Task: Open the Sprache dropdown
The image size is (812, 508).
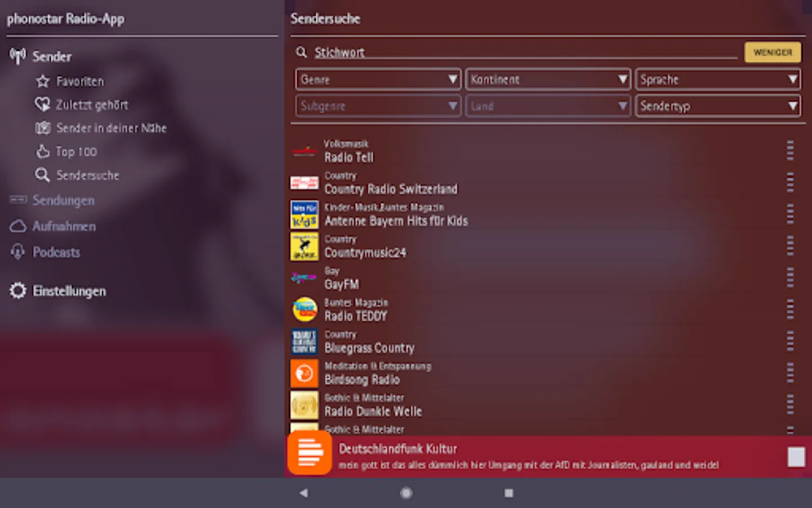Action: (x=718, y=80)
